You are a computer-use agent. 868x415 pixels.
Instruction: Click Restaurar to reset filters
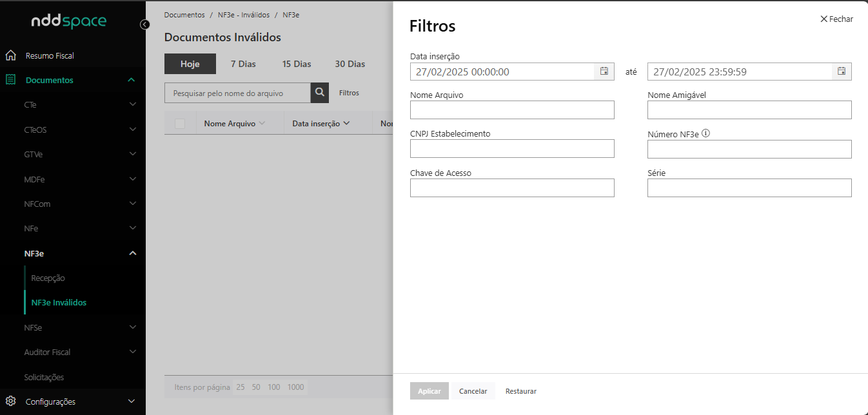(520, 391)
